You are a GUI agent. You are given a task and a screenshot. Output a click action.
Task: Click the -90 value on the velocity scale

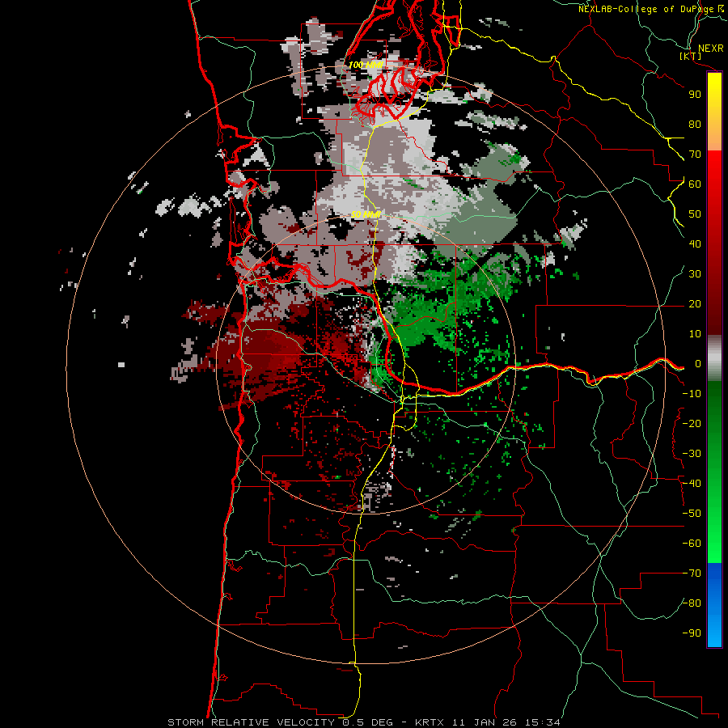[692, 633]
